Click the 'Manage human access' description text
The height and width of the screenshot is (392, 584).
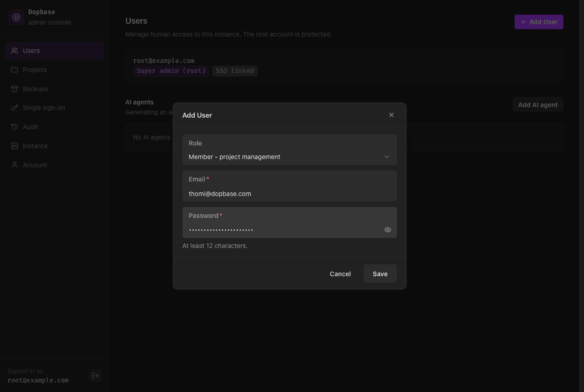tap(229, 34)
